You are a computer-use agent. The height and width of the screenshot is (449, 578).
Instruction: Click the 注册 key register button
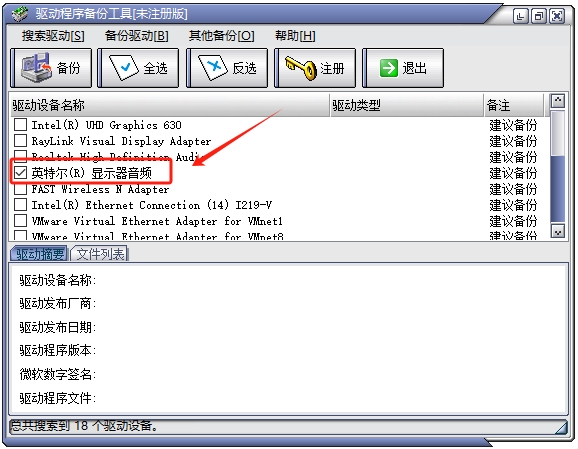click(x=315, y=68)
